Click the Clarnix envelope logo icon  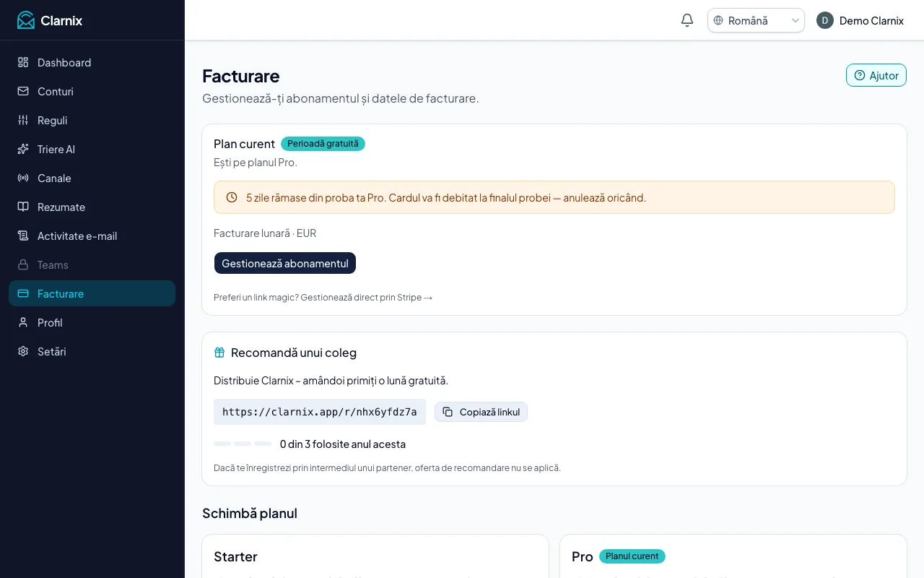point(26,20)
